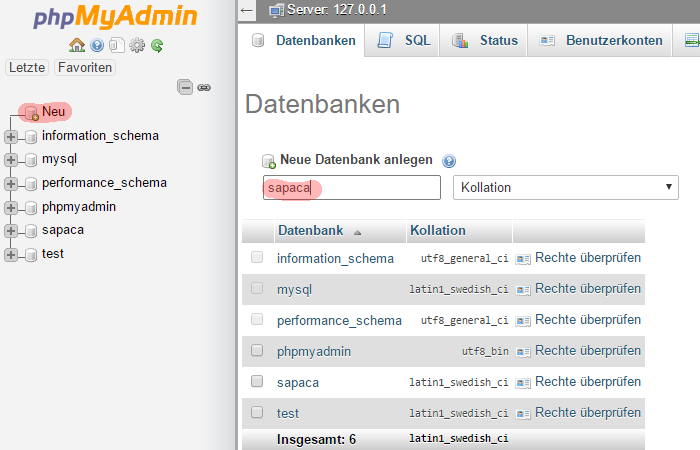
Task: Hide navigation panel with left arrow icon
Action: tap(246, 10)
